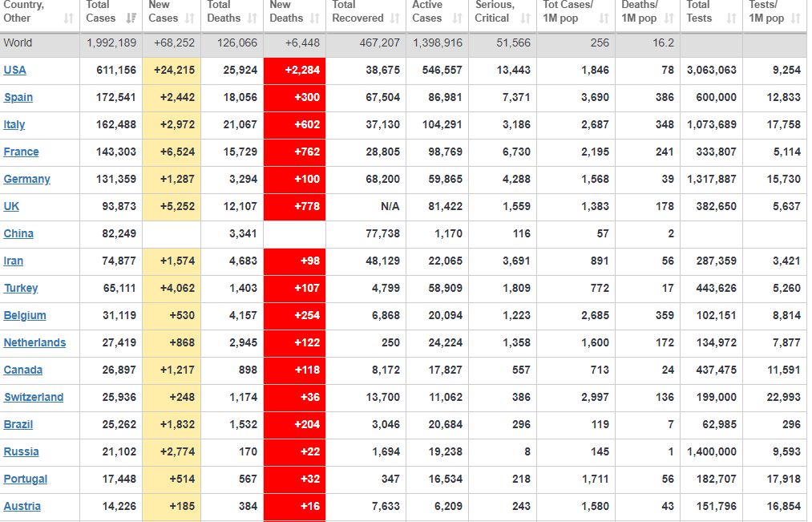812x522 pixels.
Task: Click the New Cases sort arrows icon
Action: tap(190, 18)
